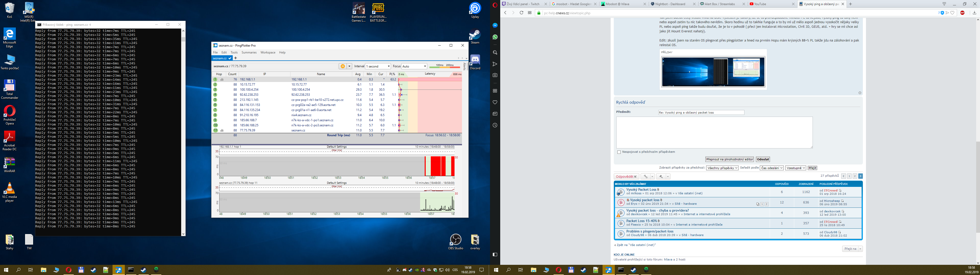Pause tracing with orange pause button
Image resolution: width=980 pixels, height=275 pixels.
(342, 66)
